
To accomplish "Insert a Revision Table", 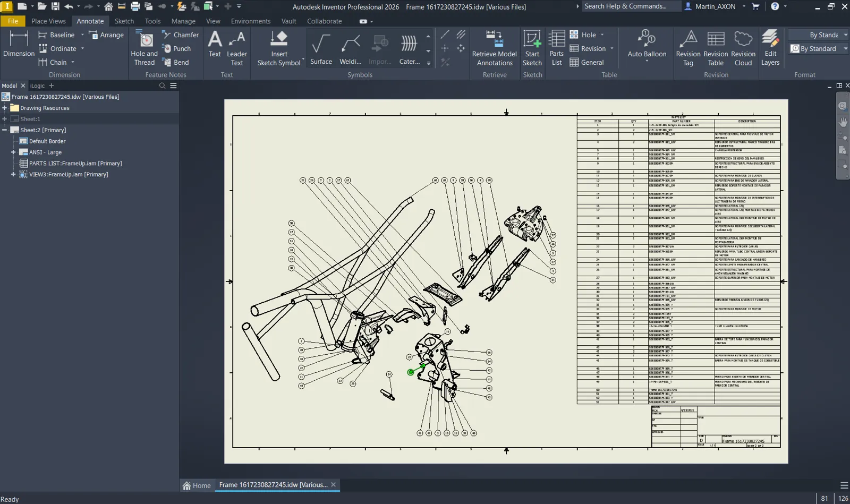I will pos(716,48).
